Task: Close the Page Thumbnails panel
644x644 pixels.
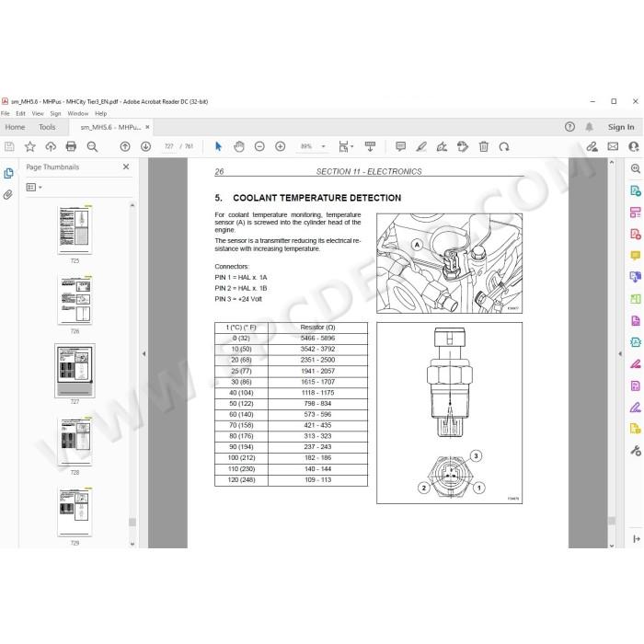Action: tap(126, 167)
